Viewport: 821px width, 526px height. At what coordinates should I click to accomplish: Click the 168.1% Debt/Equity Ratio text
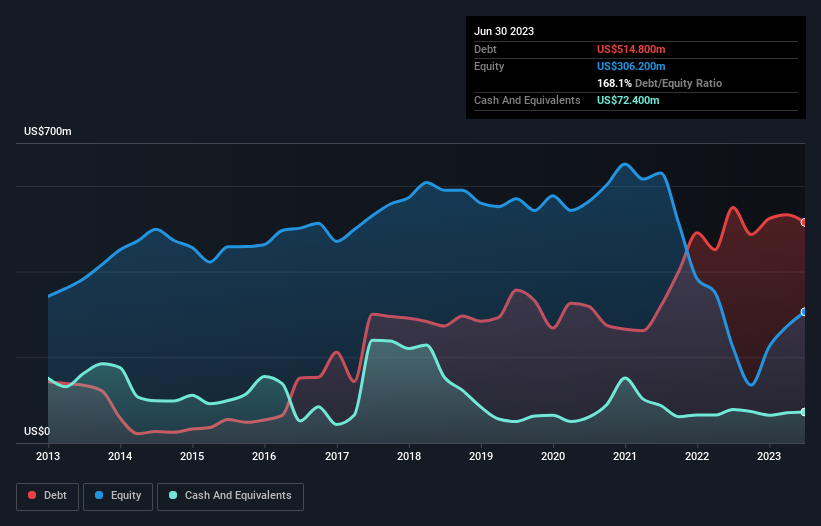point(659,83)
